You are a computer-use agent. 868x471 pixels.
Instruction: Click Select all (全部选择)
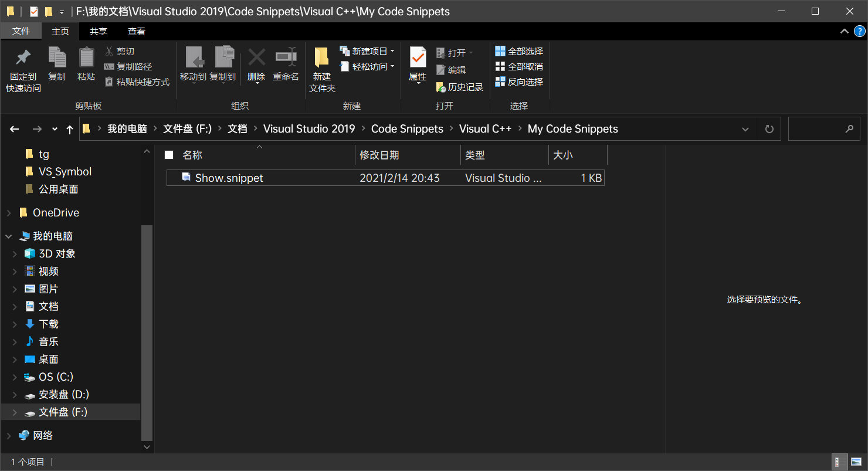(x=520, y=52)
